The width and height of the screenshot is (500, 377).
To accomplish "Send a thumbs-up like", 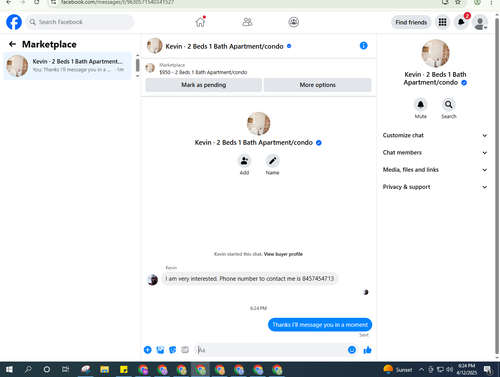I will coord(367,350).
